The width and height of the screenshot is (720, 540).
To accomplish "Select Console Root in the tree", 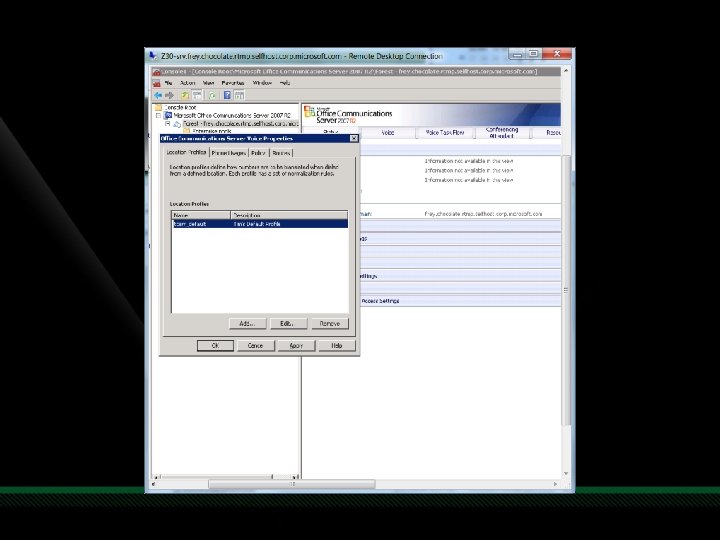I will point(180,107).
